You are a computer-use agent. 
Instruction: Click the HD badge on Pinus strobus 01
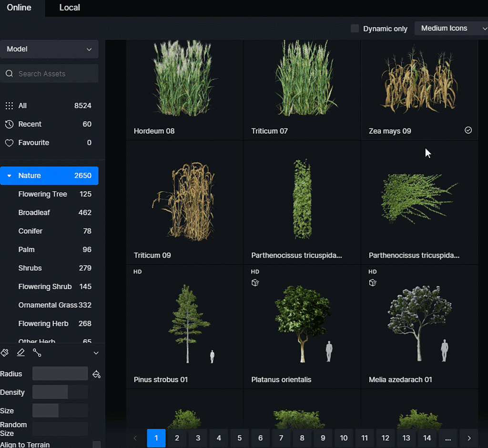[138, 272]
